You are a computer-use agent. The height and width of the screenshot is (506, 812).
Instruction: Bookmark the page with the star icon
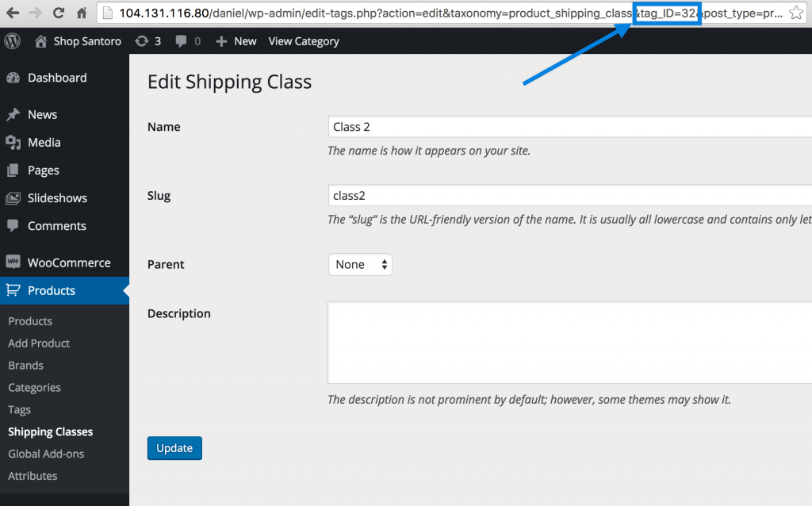coord(796,13)
